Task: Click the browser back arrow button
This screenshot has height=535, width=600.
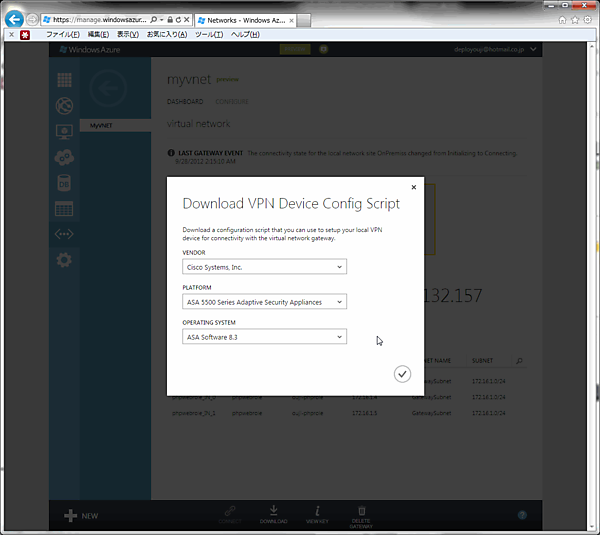Action: click(15, 19)
